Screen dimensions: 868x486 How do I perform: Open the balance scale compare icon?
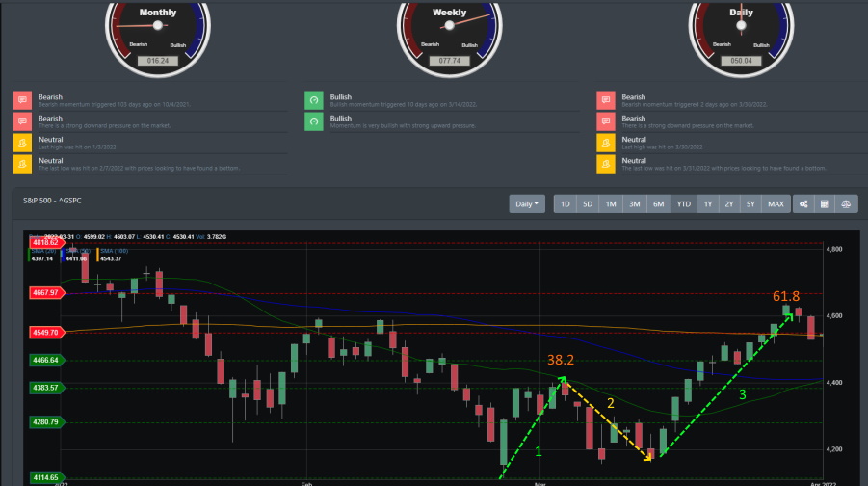coord(846,203)
